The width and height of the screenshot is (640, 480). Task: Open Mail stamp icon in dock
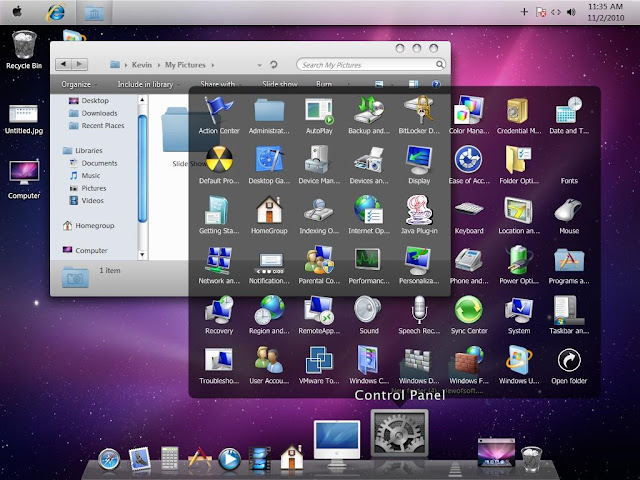140,458
